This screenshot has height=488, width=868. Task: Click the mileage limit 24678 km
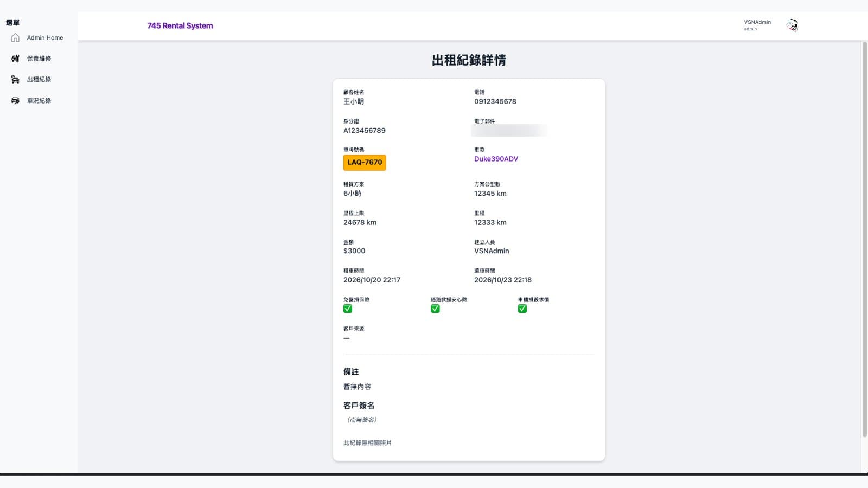tap(360, 222)
